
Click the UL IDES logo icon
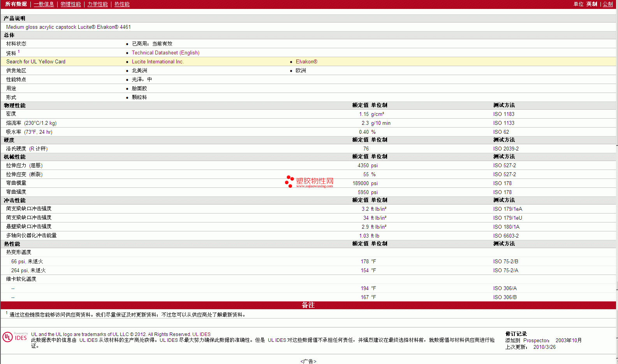click(x=15, y=337)
